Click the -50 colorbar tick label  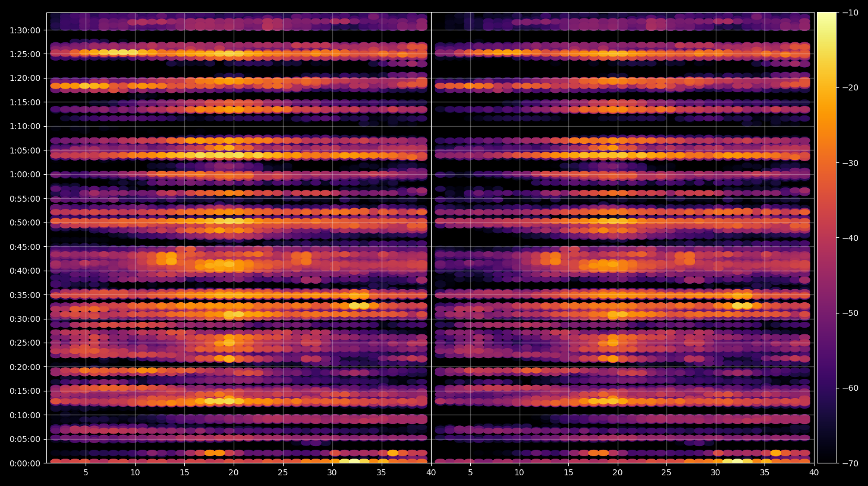click(850, 313)
